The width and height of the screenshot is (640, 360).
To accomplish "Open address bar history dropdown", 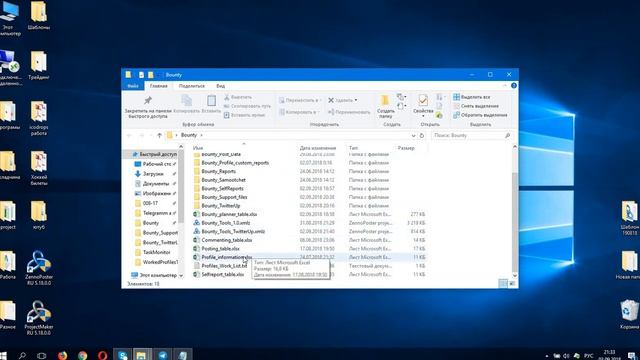I will (x=413, y=136).
